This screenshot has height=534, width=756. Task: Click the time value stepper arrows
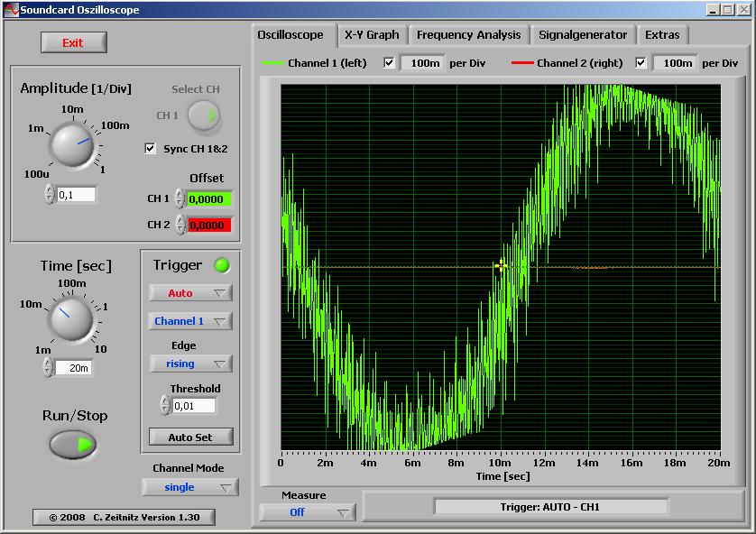pos(49,367)
